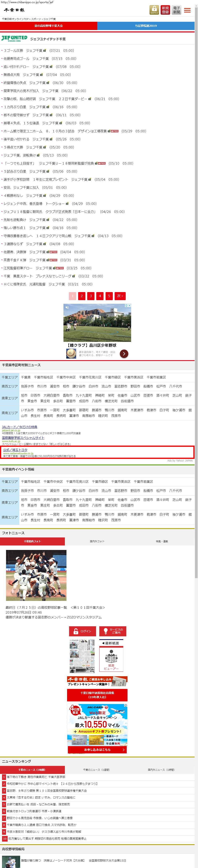Open article ＨＣに堀孝史氏 元浦和監督
The width and height of the screenshot is (198, 868).
(x=34, y=284)
